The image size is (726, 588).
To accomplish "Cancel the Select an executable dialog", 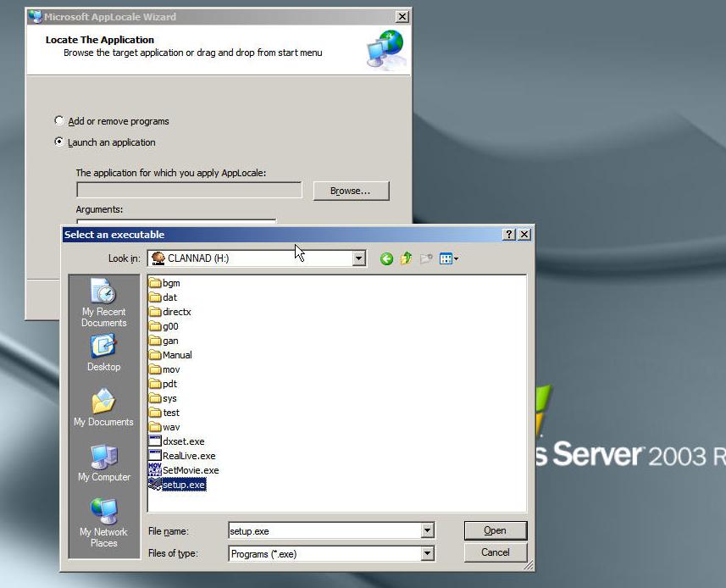I will point(495,552).
